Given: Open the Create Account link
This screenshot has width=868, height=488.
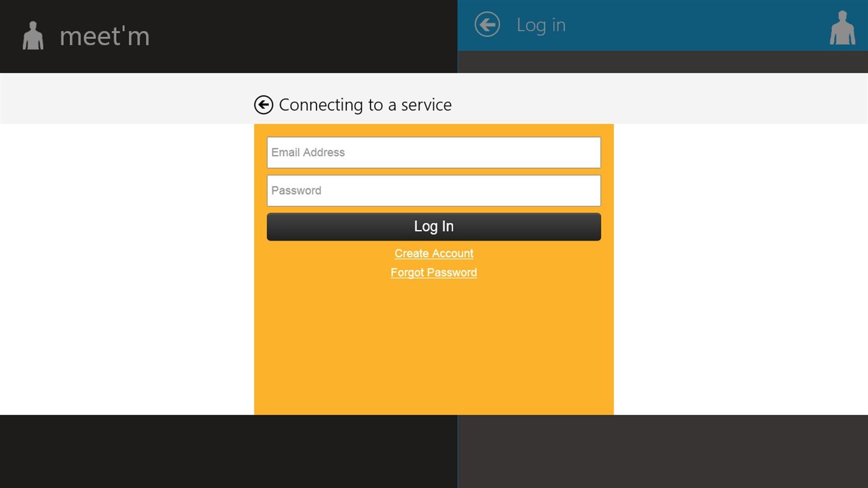Looking at the screenshot, I should [434, 254].
